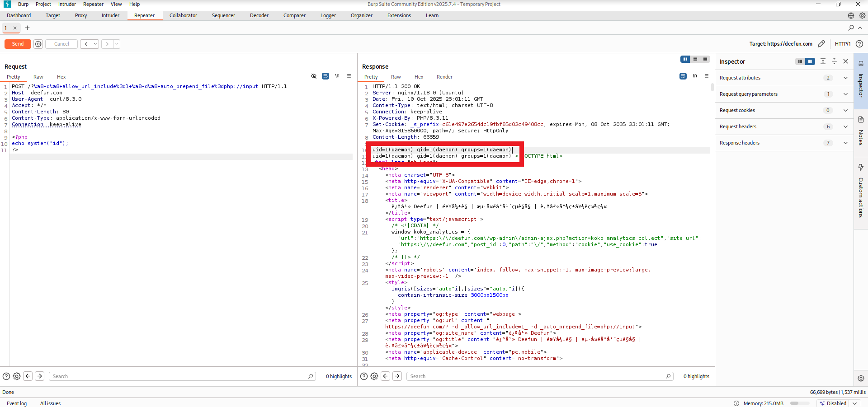Click the globe icon in the top bar
The image size is (868, 407).
click(851, 15)
